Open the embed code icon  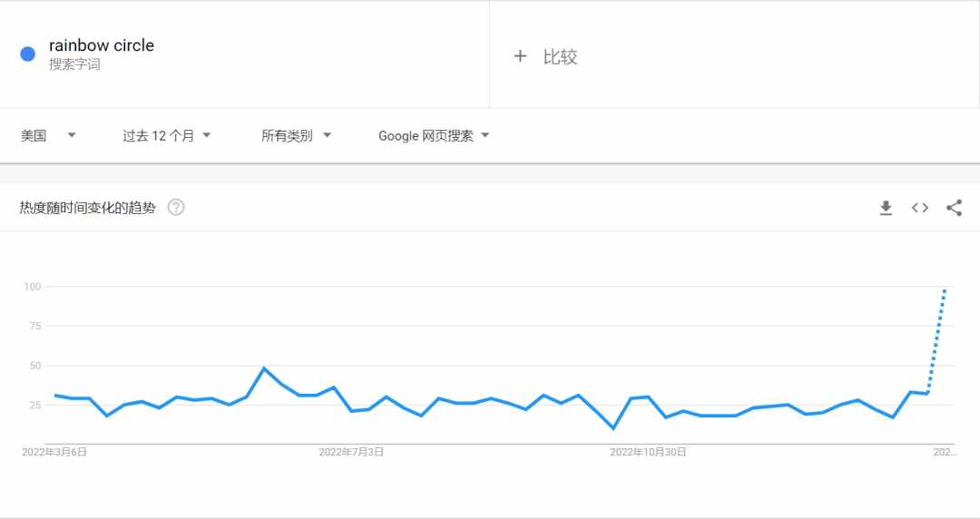pos(919,208)
